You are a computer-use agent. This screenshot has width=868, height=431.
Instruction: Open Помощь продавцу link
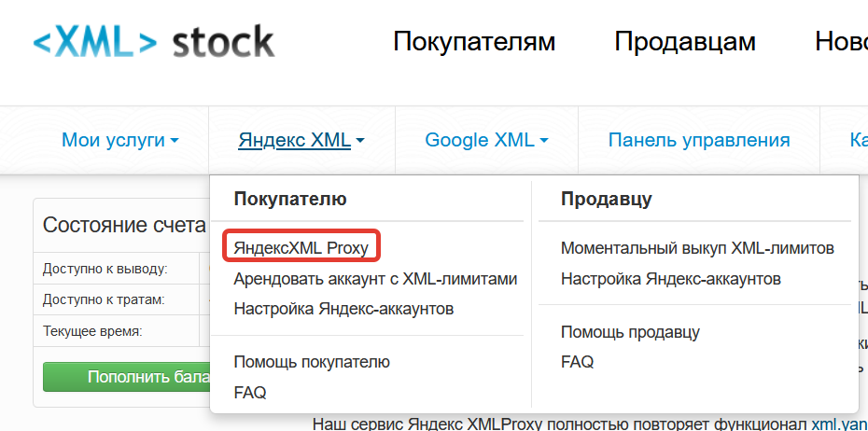pos(631,332)
